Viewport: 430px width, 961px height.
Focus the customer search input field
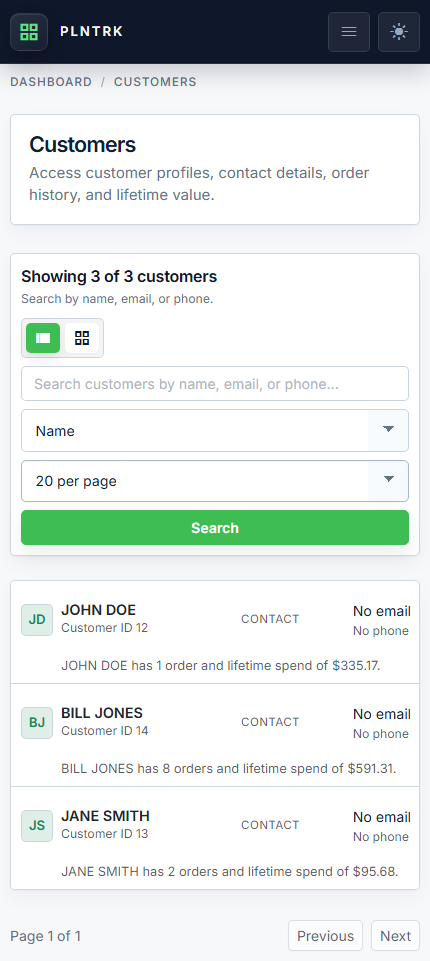215,384
